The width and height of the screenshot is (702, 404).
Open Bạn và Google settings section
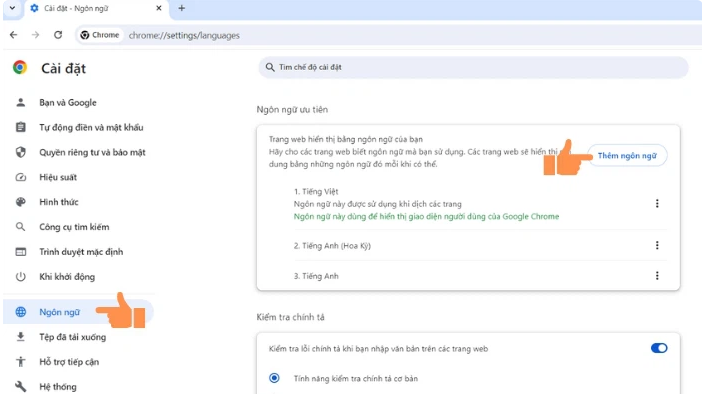point(67,103)
